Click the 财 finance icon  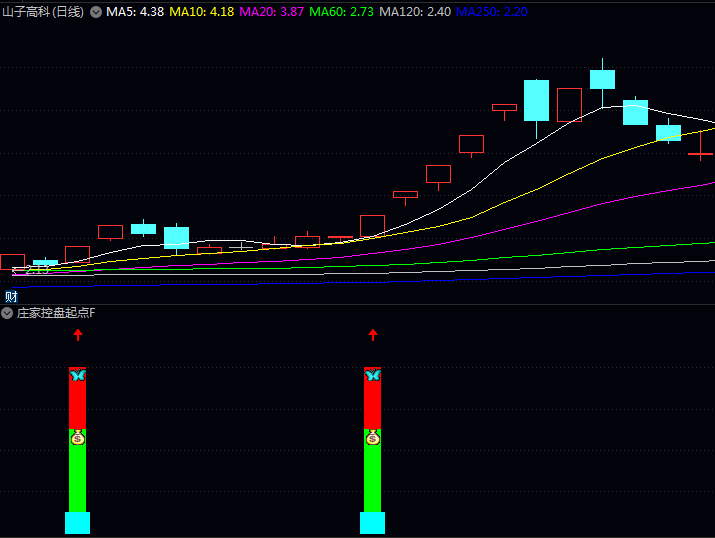tap(11, 296)
